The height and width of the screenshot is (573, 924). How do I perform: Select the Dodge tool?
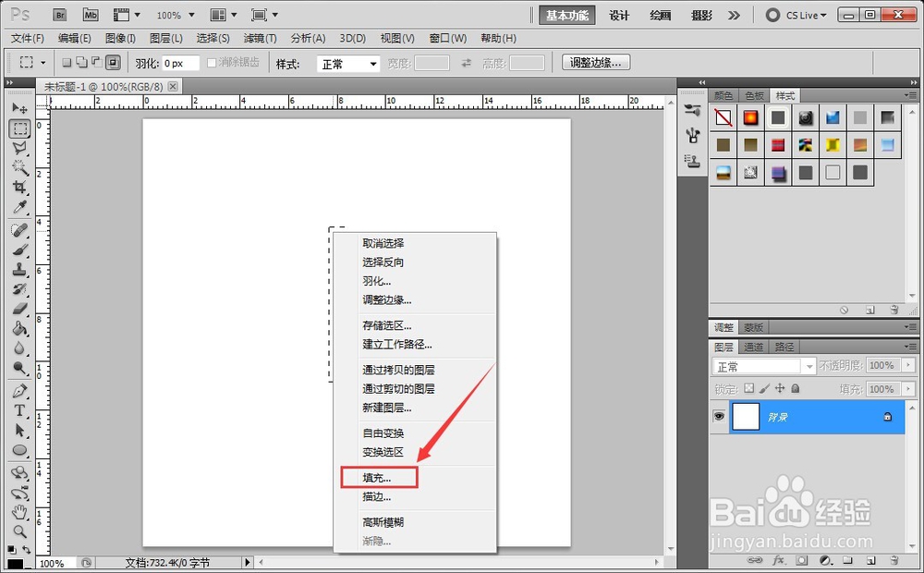[19, 368]
